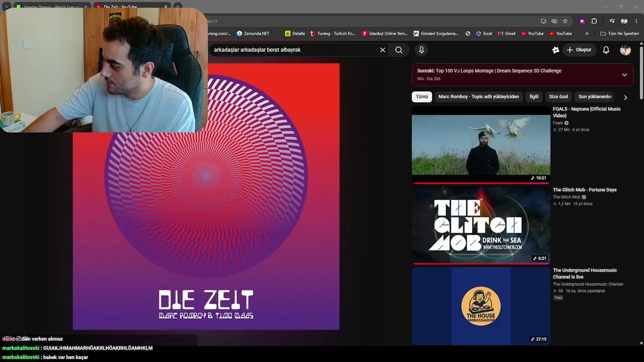Image resolution: width=644 pixels, height=362 pixels.
Task: Open the Chrome profile avatar
Action: [624, 21]
